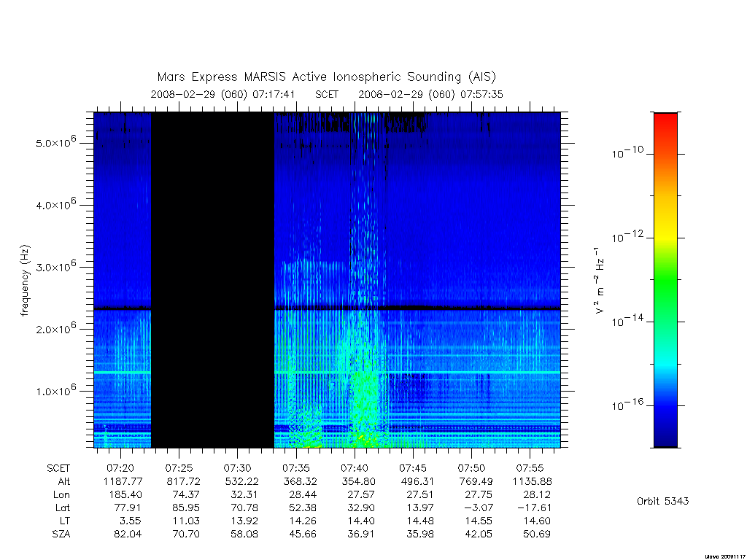Click the 'V² m⁻² Hz⁻¹' units label

click(600, 281)
